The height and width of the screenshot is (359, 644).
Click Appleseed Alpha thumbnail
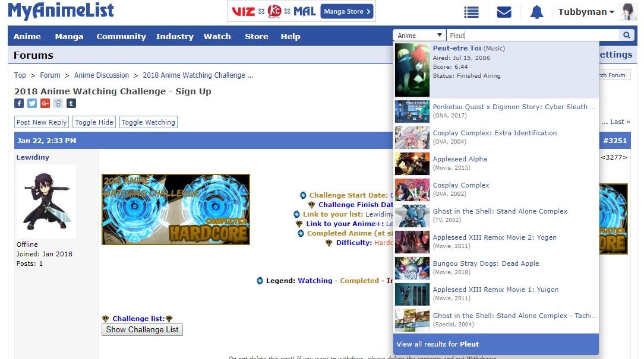pos(412,163)
